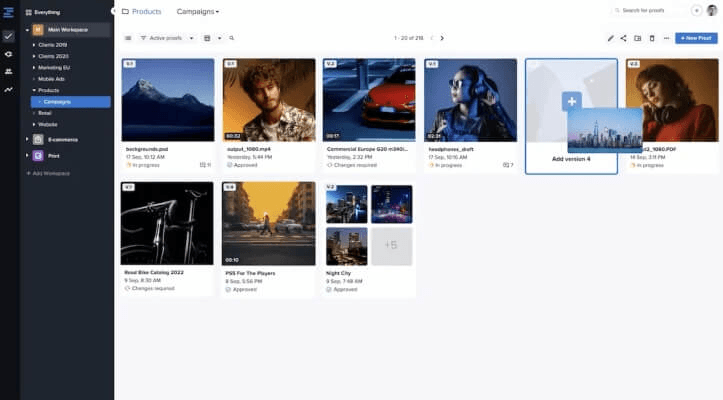Click the pencil edit icon in toolbar
723x400 pixels.
click(x=610, y=38)
